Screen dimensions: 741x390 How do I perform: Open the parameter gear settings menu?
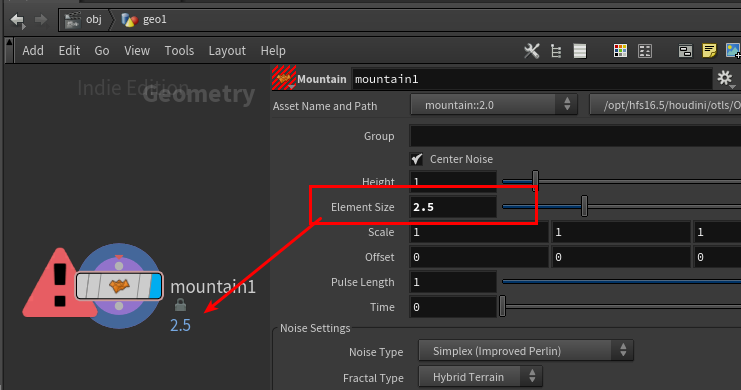[725, 78]
